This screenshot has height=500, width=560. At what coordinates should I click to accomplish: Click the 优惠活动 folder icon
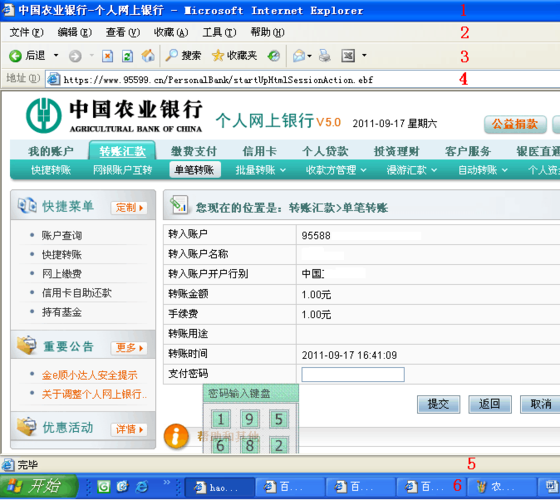[27, 426]
